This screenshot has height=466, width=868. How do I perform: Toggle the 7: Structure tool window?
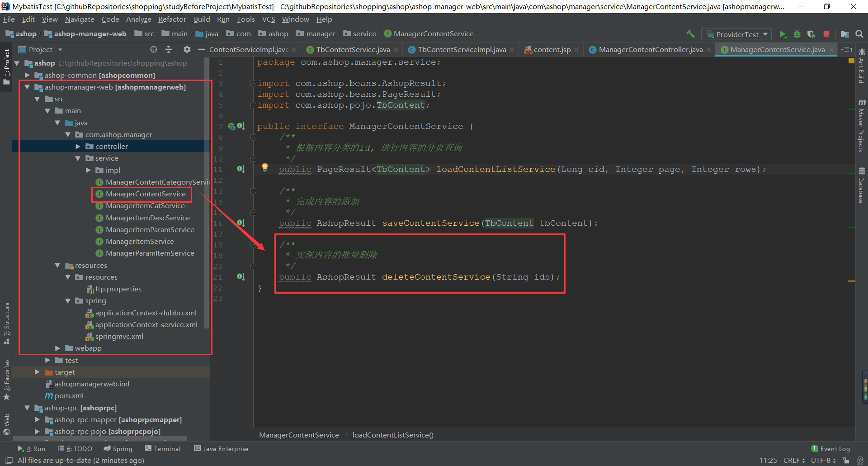(6, 323)
